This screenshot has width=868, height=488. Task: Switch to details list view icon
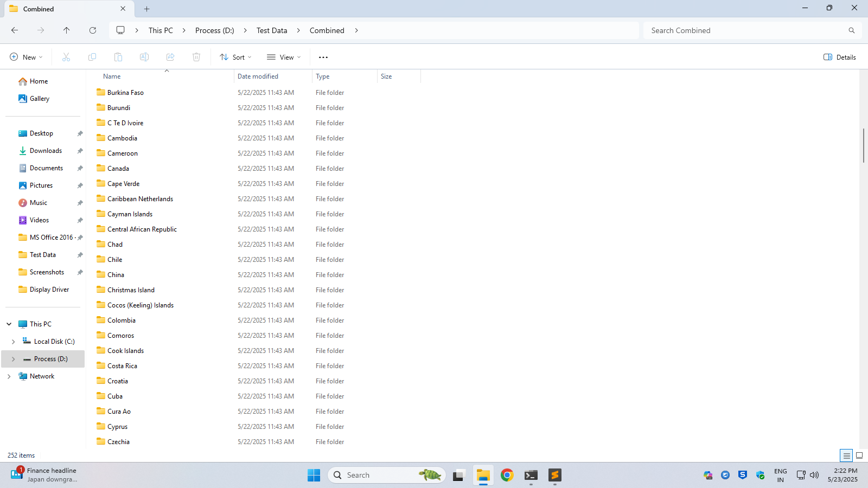(x=846, y=455)
